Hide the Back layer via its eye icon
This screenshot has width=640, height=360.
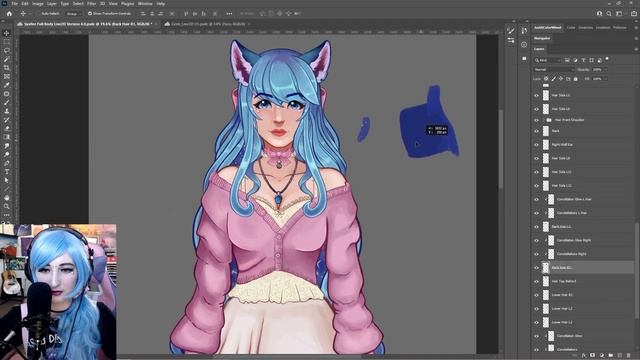tap(536, 131)
